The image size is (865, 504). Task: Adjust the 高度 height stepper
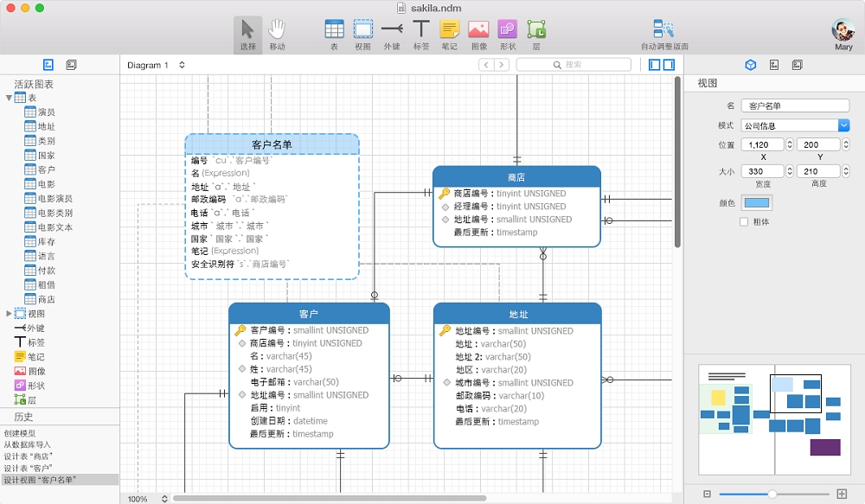[846, 171]
